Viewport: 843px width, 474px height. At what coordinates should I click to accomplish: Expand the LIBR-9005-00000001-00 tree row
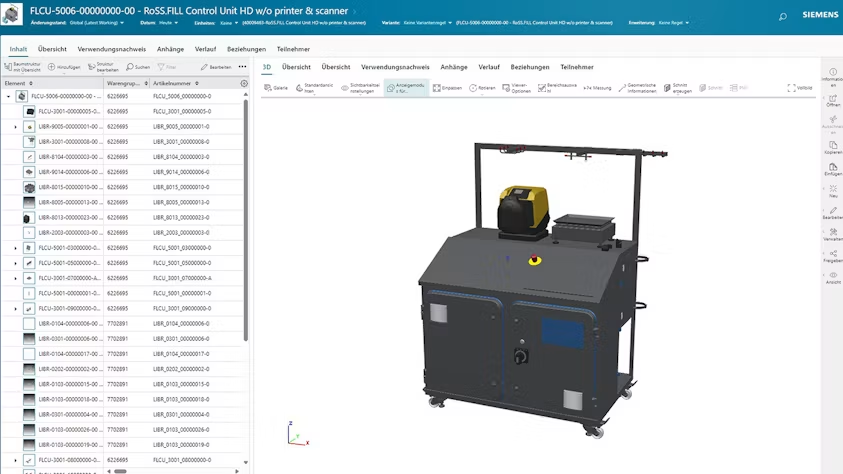point(16,127)
